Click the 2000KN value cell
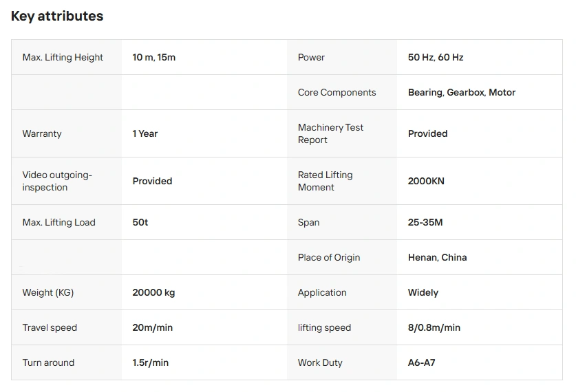The height and width of the screenshot is (392, 576). pos(426,181)
